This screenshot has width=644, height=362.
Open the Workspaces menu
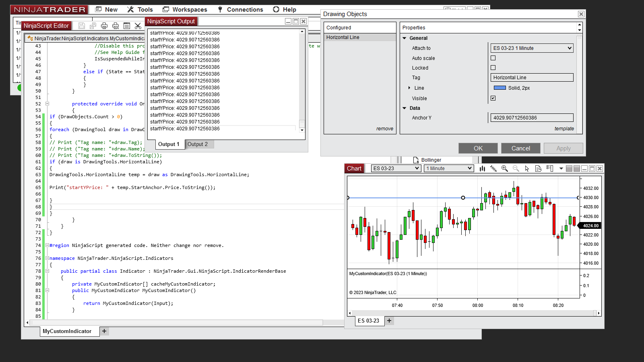coord(185,10)
